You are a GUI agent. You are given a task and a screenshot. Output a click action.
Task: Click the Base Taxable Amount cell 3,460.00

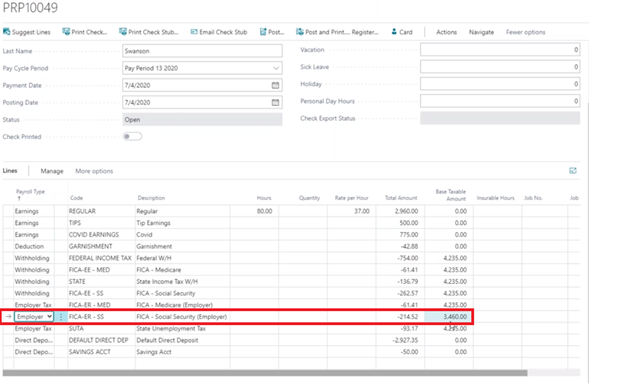[448, 317]
